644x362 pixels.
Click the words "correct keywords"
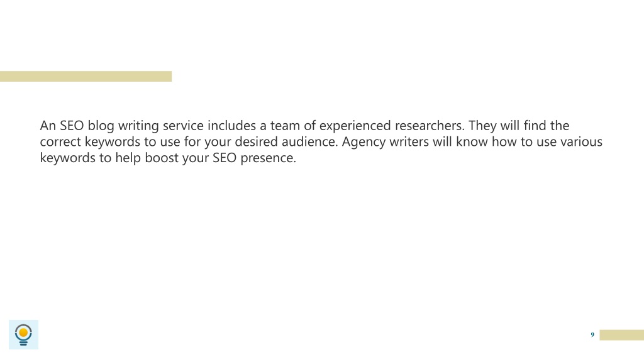pyautogui.click(x=90, y=142)
